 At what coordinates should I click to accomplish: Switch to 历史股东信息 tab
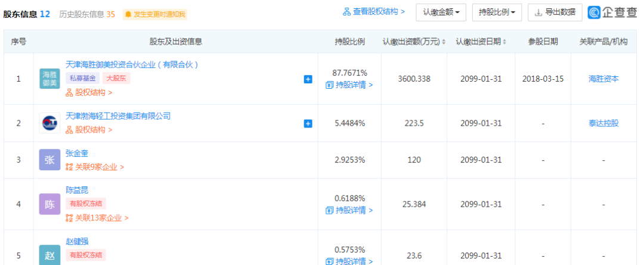click(86, 14)
